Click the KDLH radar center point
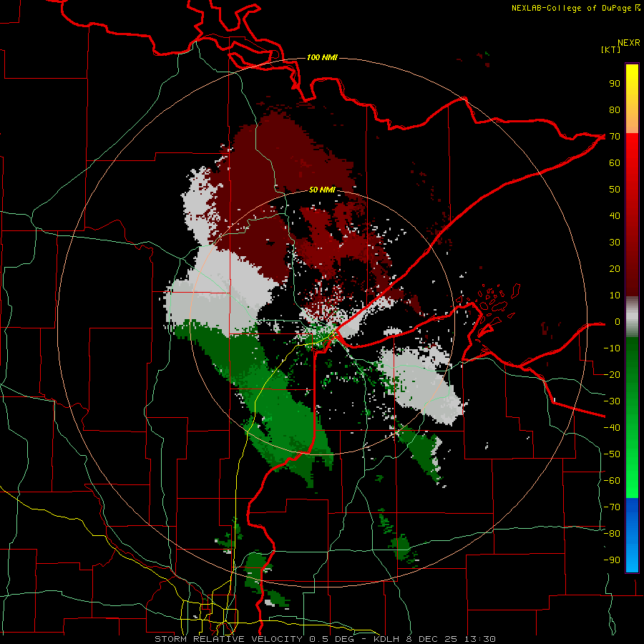The image size is (644, 644). coord(323,322)
